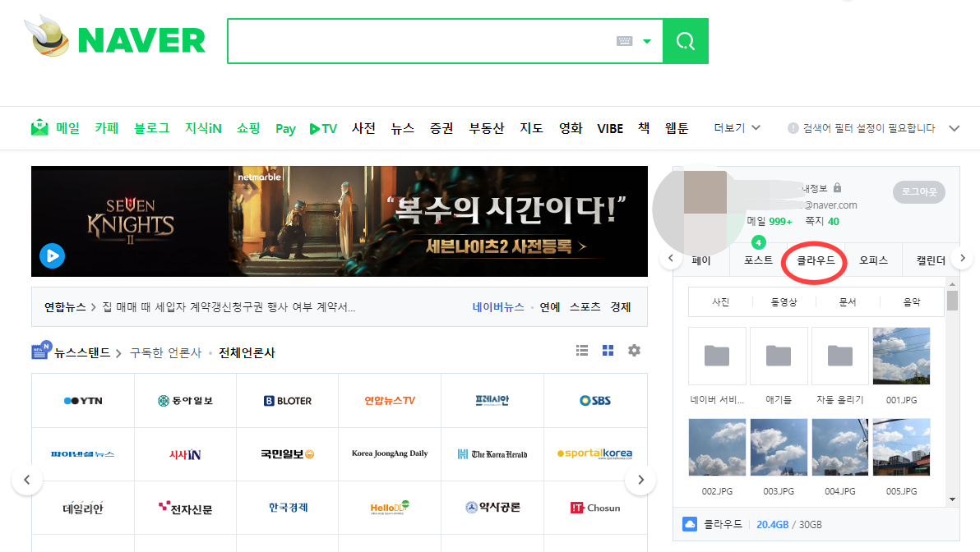Open the SBS publisher logo tile
The image size is (980, 552).
[x=595, y=401]
